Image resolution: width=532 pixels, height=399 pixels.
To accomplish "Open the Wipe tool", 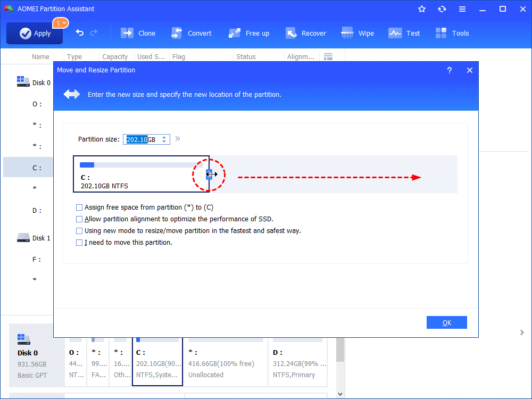I will (347, 33).
